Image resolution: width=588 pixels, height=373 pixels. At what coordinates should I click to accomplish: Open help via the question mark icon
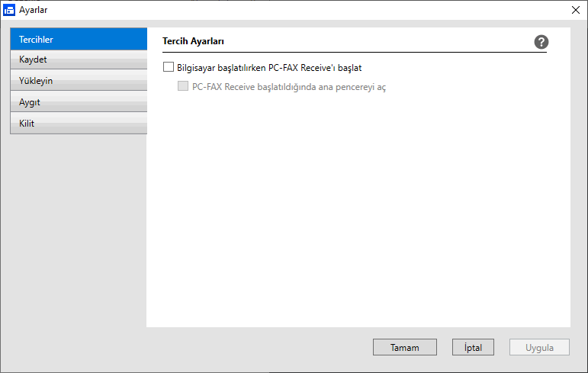click(541, 42)
